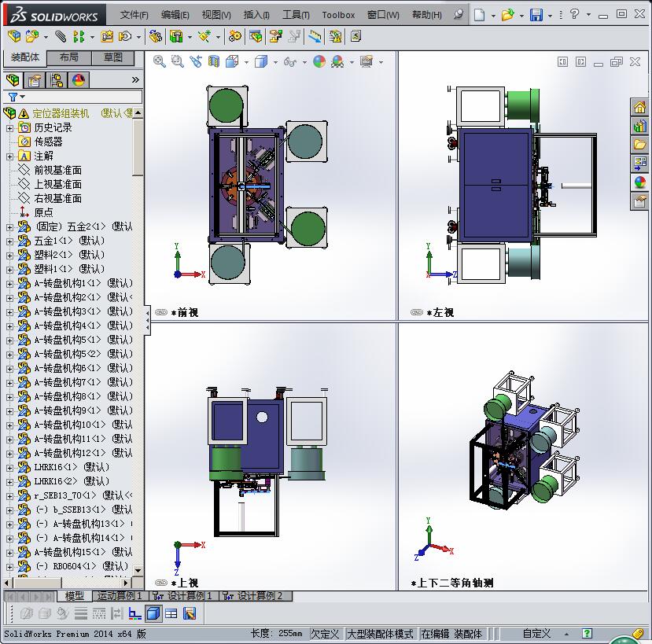
Task: Switch to the 草图 tab
Action: [x=113, y=57]
